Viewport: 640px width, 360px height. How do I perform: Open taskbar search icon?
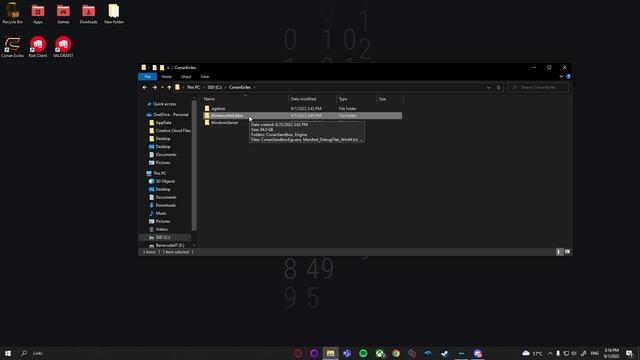tap(24, 353)
